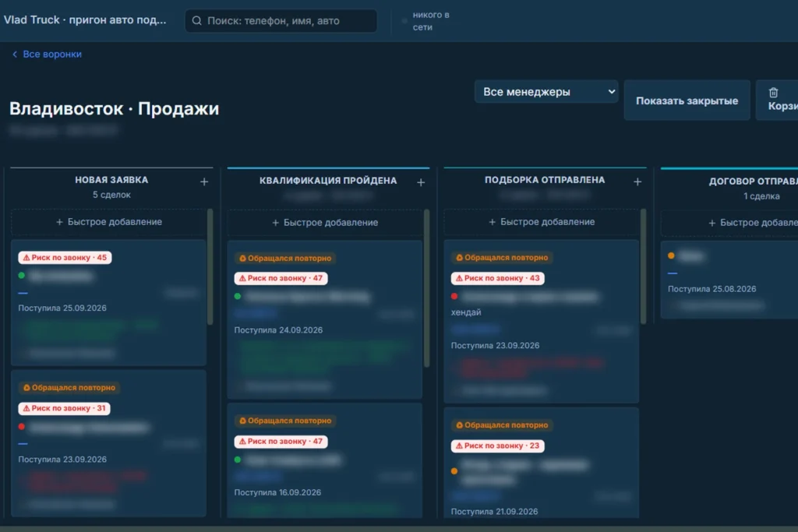Click Поступила 23.09.2026 on хендай card
This screenshot has width=798, height=532.
pos(495,345)
